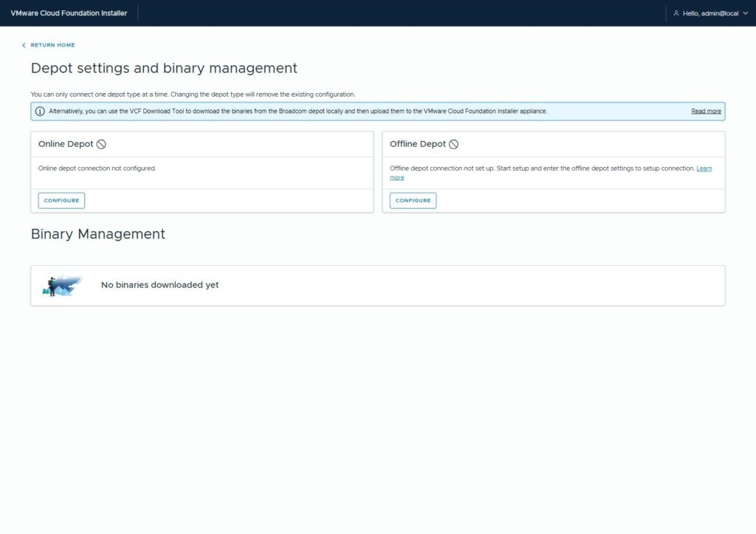Open the Read more link in the banner

pyautogui.click(x=706, y=112)
